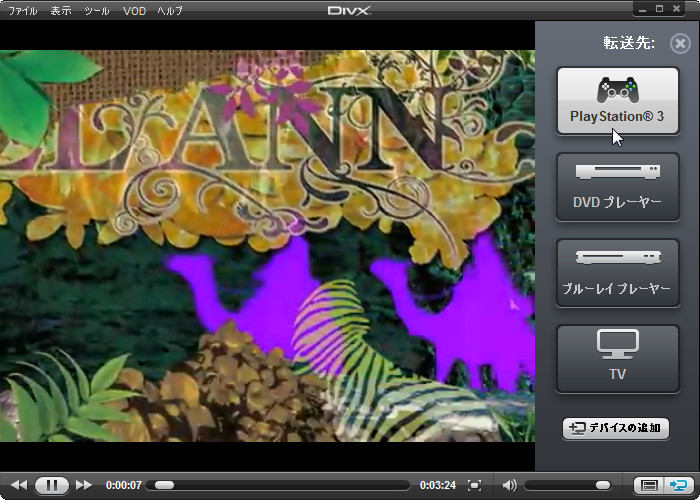Pause the video playback
700x500 pixels.
coord(52,485)
